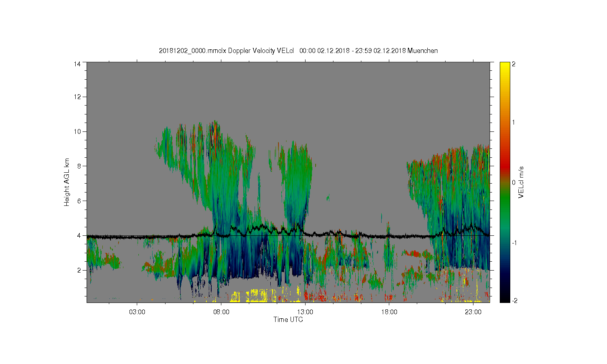Screen dimensions: 607x364
Task: Click the colorbar value label -2
Action: coord(514,301)
